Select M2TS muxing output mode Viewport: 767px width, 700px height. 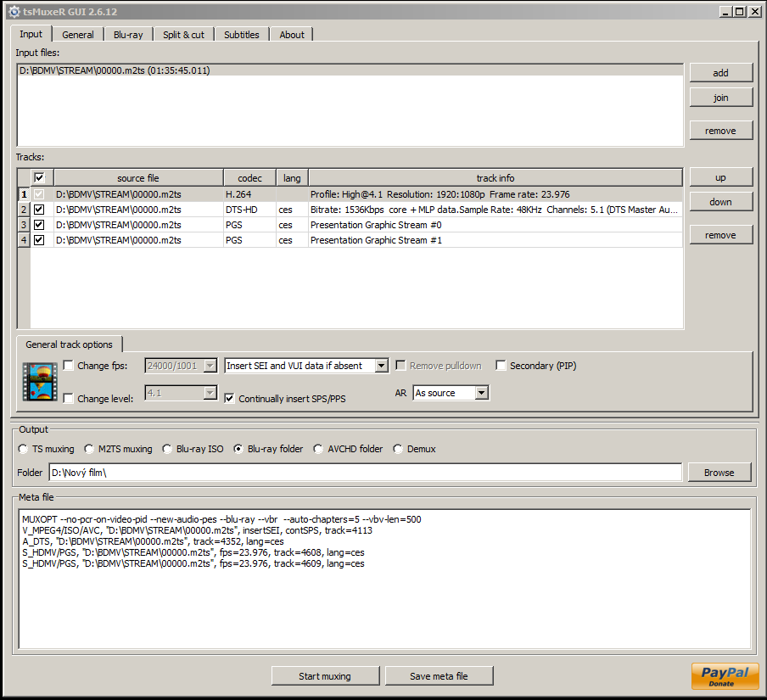pos(89,449)
